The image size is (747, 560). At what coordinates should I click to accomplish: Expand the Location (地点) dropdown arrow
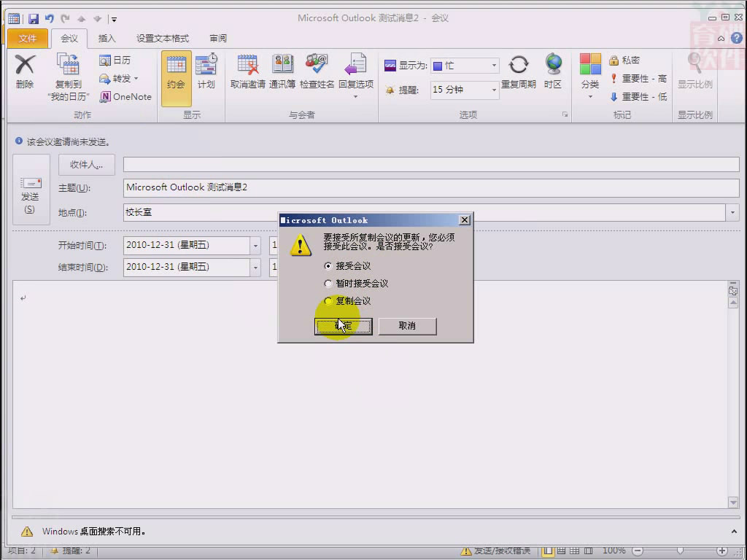pyautogui.click(x=732, y=212)
